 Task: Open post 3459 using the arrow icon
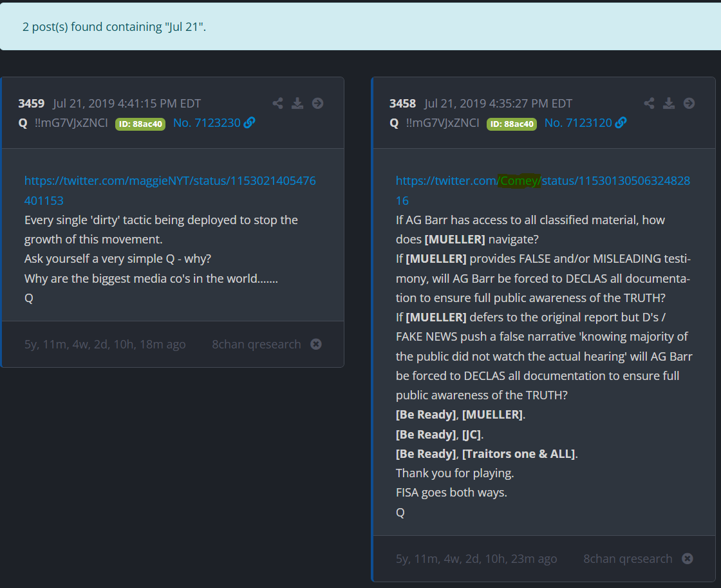coord(318,104)
